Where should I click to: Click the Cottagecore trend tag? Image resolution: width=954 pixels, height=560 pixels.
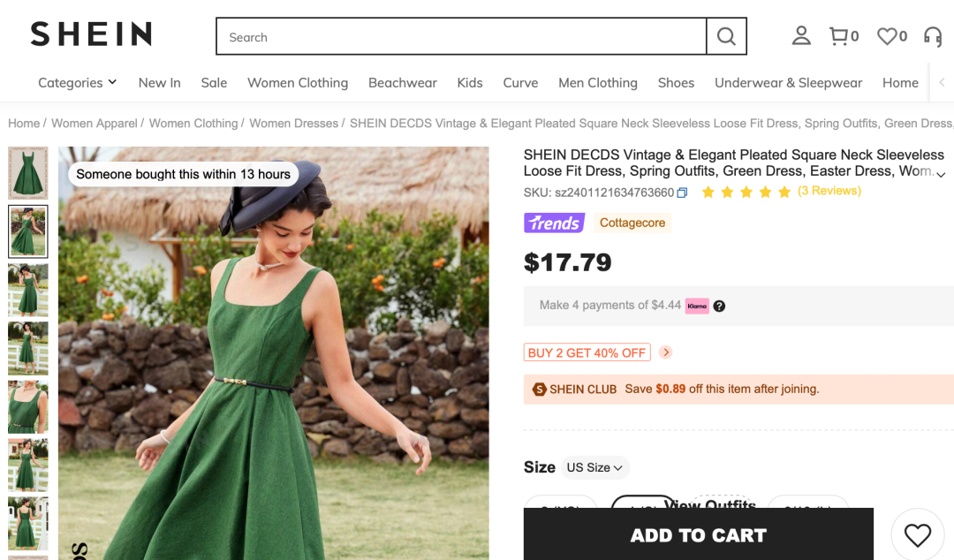pyautogui.click(x=632, y=223)
